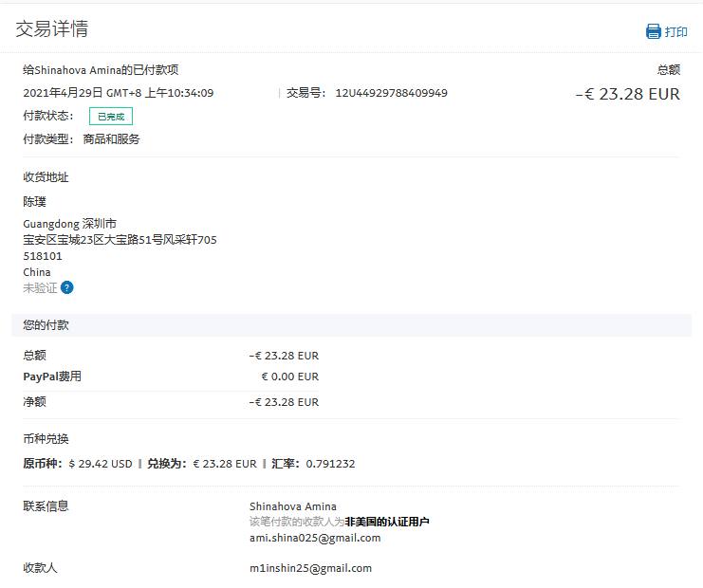703x588 pixels.
Task: Click the question mark help icon beside 未验证
Action: [x=66, y=287]
